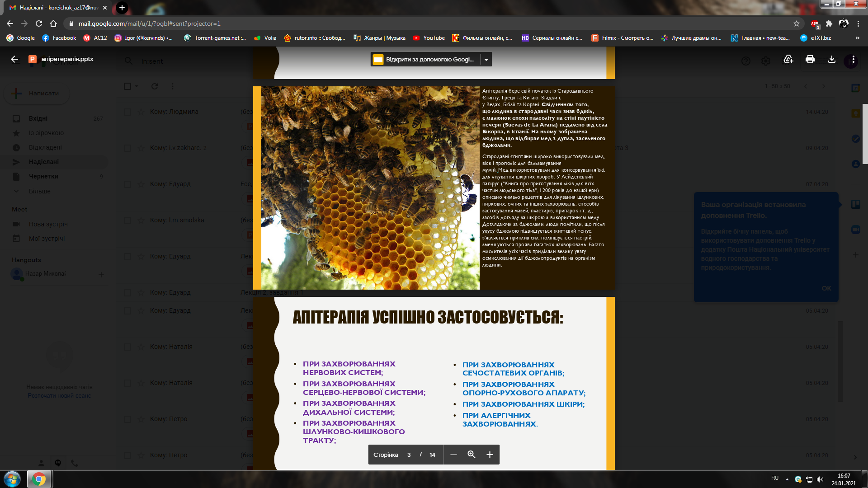Open new browser tab

pos(122,8)
